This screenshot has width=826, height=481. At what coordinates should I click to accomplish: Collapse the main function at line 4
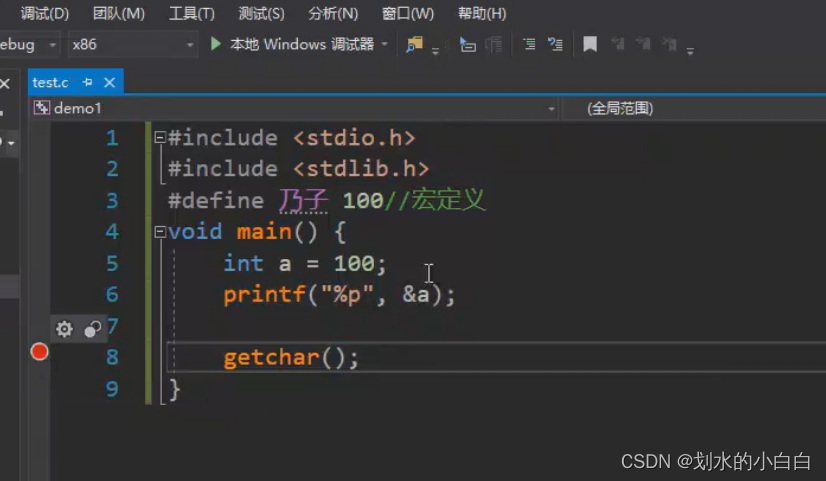tap(160, 232)
